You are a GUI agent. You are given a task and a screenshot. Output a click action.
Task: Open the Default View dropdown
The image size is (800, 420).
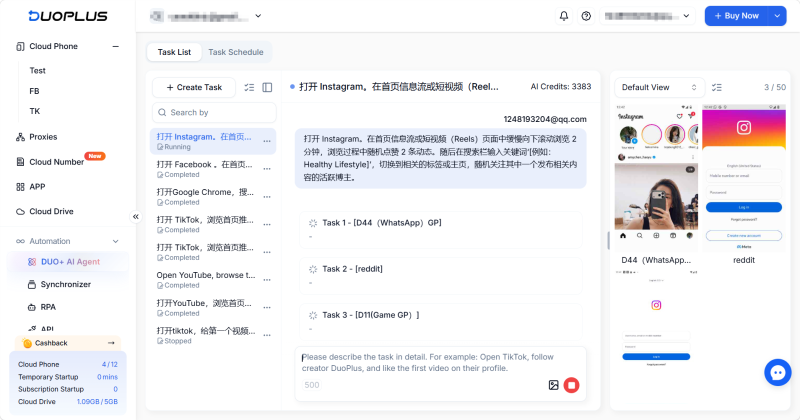[659, 87]
